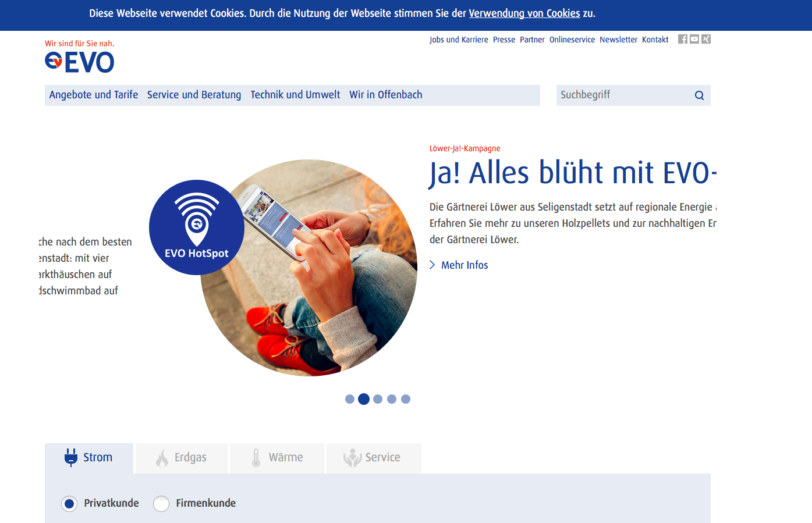This screenshot has height=523, width=812.
Task: Go to Jobs und Karriere
Action: pos(459,40)
